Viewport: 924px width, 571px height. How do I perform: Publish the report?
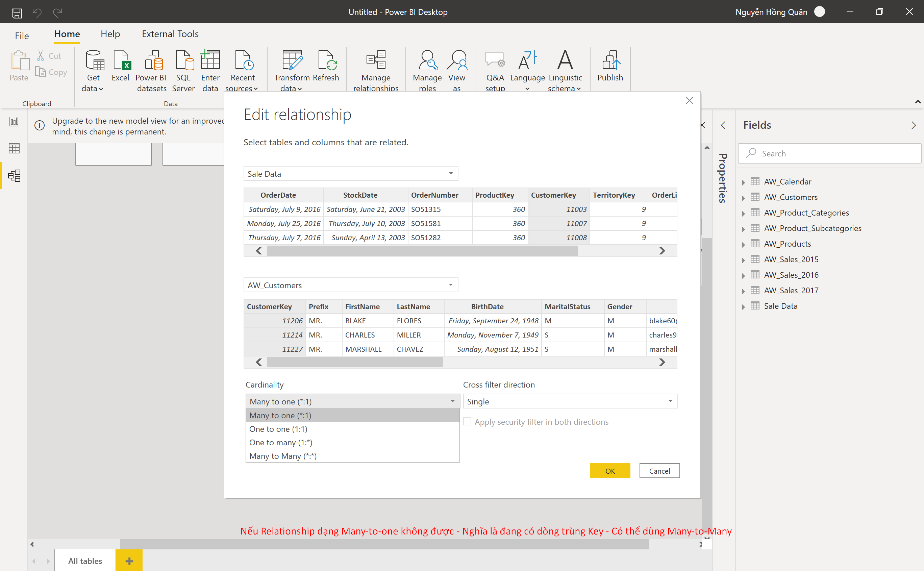coord(610,66)
